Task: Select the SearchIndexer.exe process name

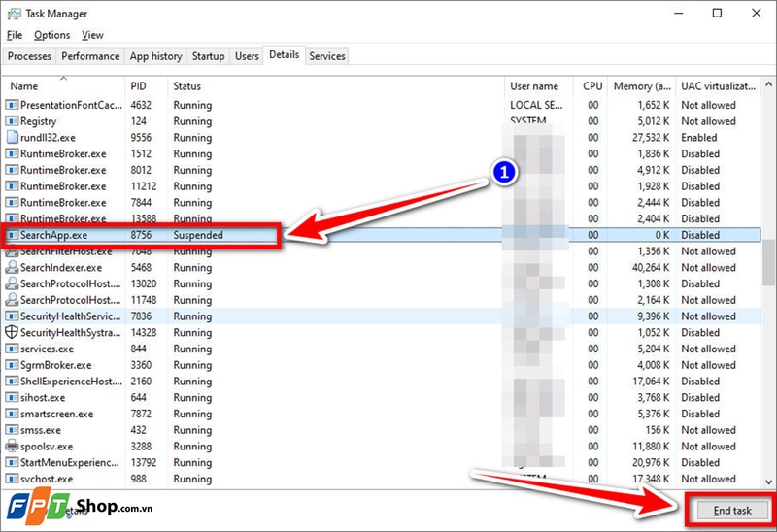Action: coord(61,268)
